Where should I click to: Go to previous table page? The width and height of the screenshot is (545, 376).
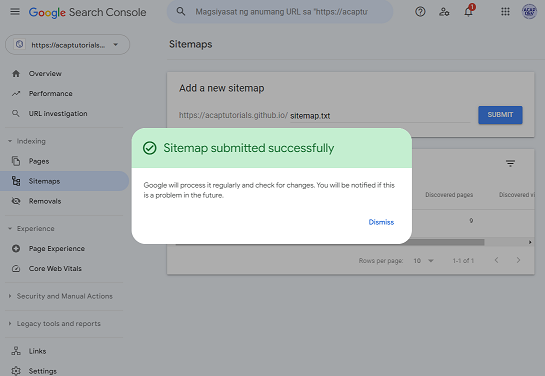pos(496,260)
